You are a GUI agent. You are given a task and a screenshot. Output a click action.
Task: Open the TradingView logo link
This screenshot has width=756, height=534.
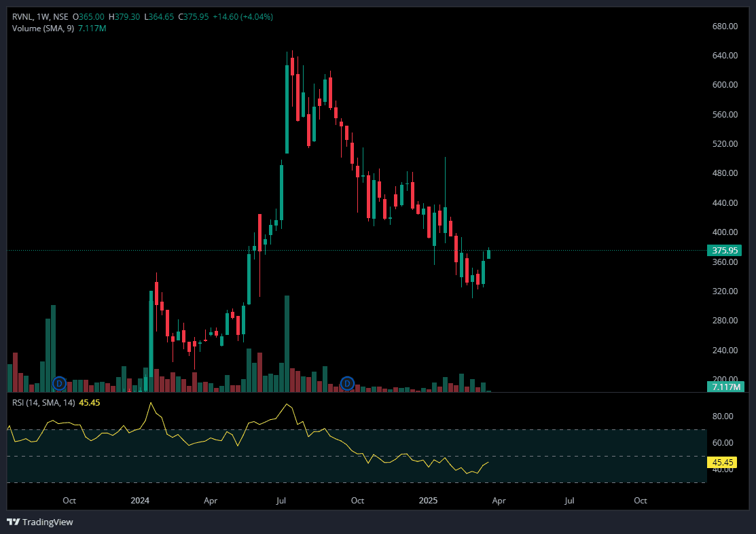[x=40, y=522]
